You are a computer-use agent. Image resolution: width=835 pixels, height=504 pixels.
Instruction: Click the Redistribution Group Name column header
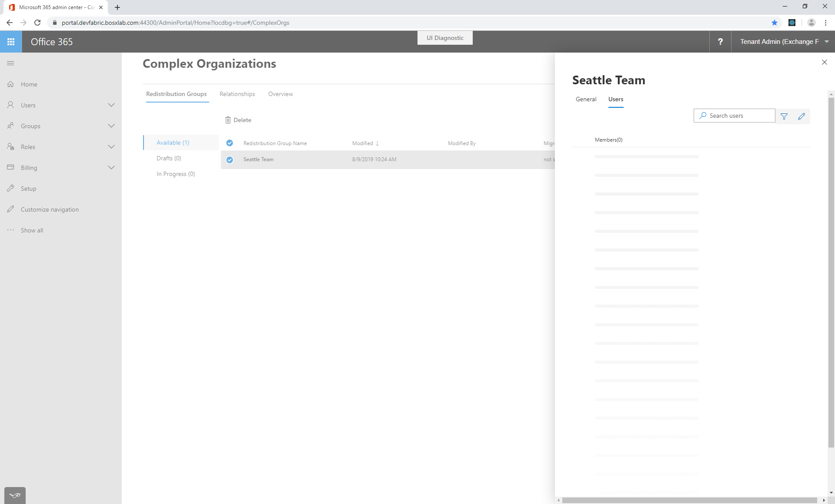click(275, 143)
